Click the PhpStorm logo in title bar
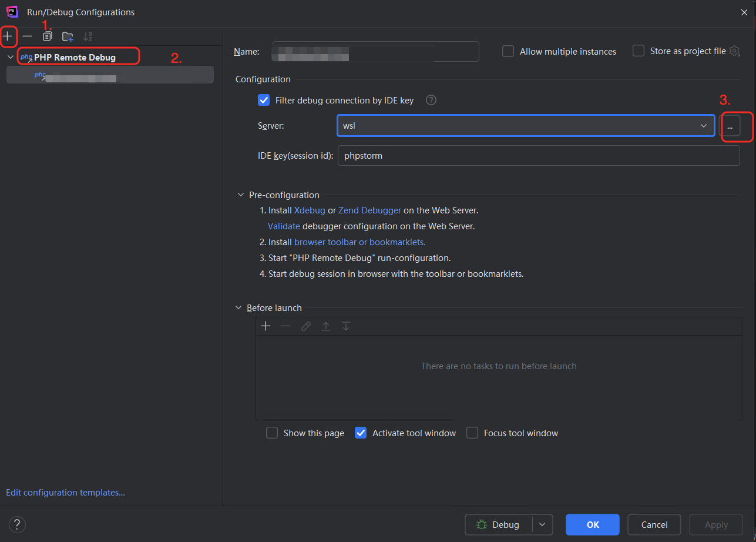This screenshot has width=756, height=542. click(x=12, y=11)
